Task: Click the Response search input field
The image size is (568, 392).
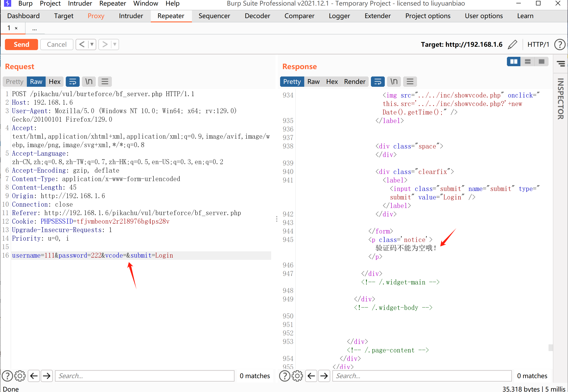Action: pyautogui.click(x=421, y=376)
